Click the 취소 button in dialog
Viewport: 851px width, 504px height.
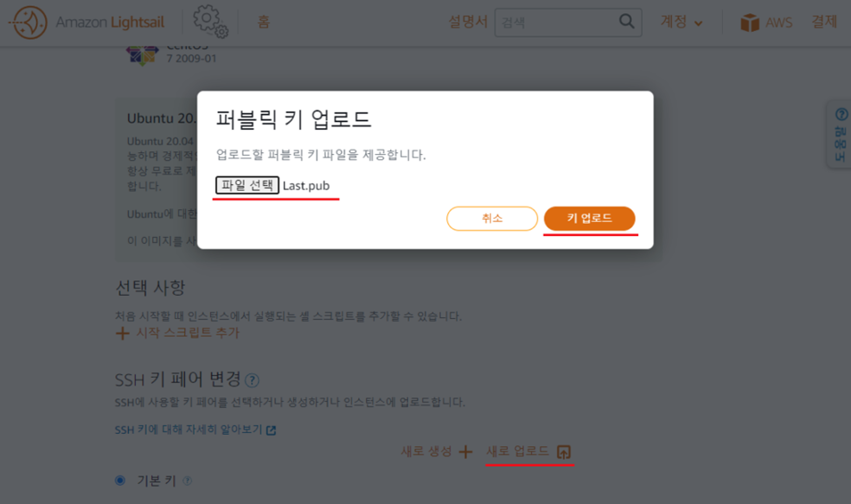click(492, 218)
